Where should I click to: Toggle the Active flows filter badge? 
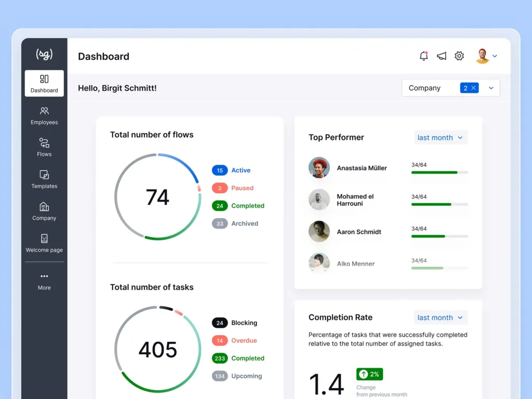pyautogui.click(x=220, y=170)
